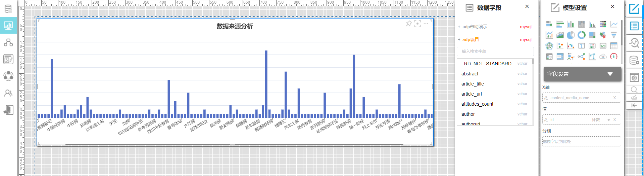Expand the adp项目 data source
The image size is (644, 176).
click(x=470, y=39)
